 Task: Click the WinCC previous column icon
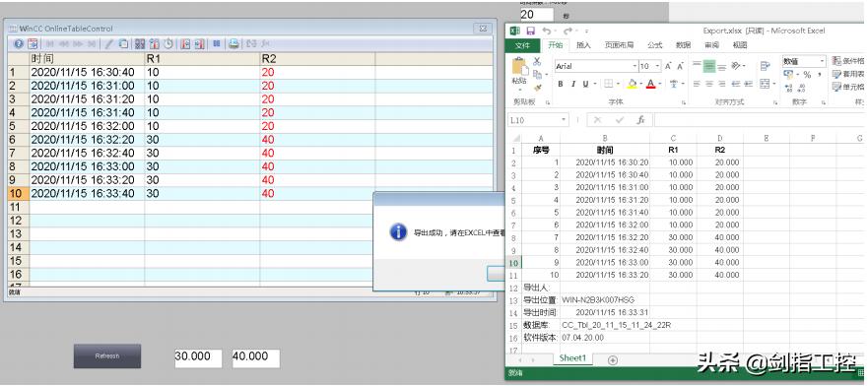(x=185, y=43)
